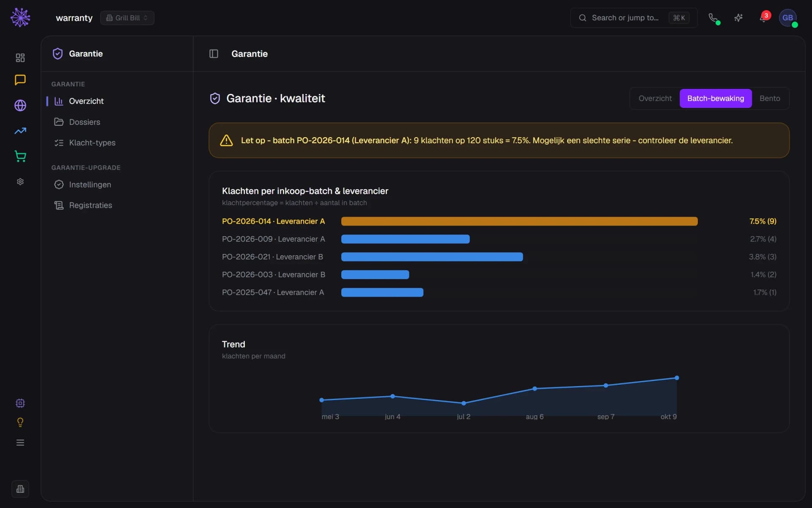The width and height of the screenshot is (812, 508).
Task: Click the jul 2 trend data point
Action: 464,403
